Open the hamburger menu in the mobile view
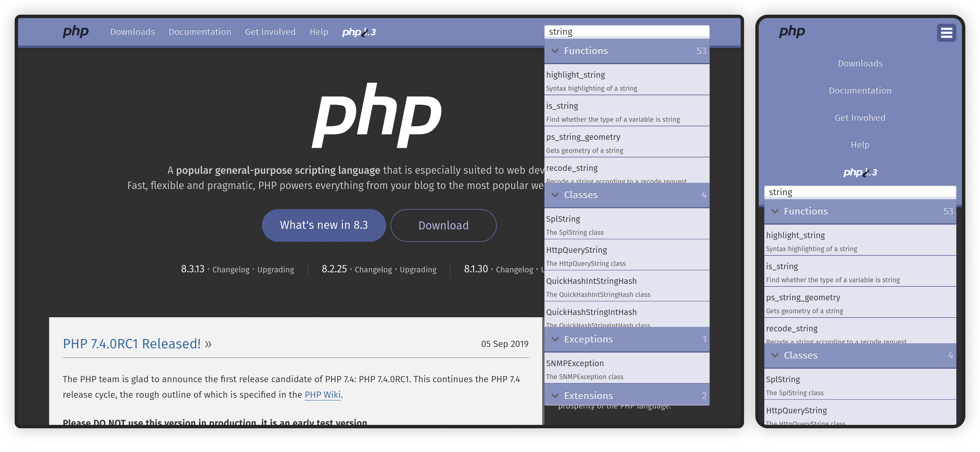The width and height of the screenshot is (980, 452). 946,33
